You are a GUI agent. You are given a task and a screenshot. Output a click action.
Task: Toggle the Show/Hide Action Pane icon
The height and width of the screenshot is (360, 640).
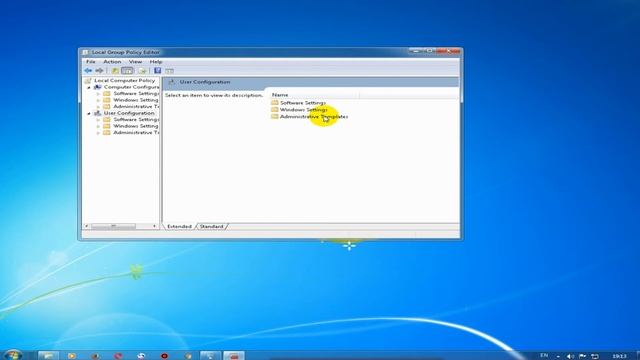coord(169,71)
